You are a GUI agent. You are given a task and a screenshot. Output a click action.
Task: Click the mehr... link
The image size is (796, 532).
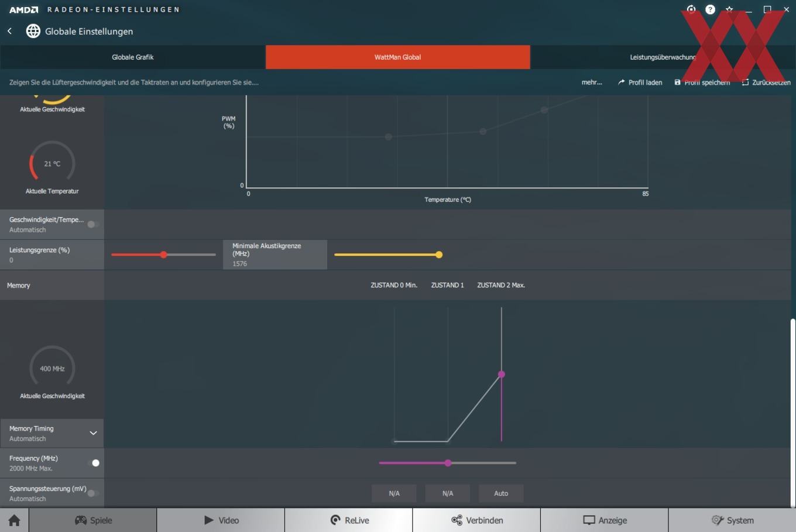(x=592, y=83)
